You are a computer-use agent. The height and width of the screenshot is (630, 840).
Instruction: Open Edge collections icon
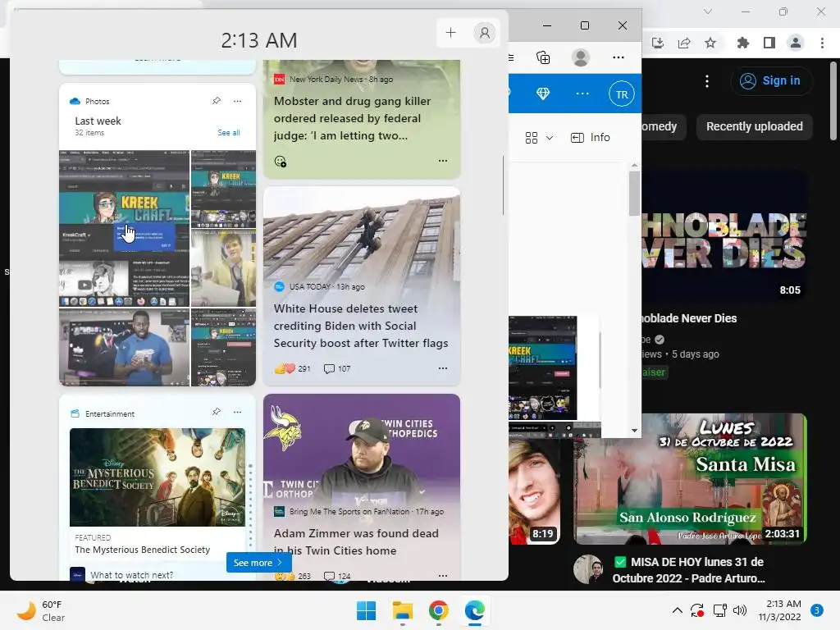(x=543, y=57)
